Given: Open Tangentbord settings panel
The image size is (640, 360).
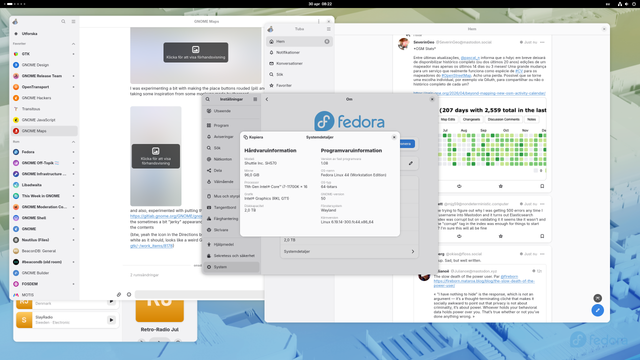Looking at the screenshot, I should 231,207.
